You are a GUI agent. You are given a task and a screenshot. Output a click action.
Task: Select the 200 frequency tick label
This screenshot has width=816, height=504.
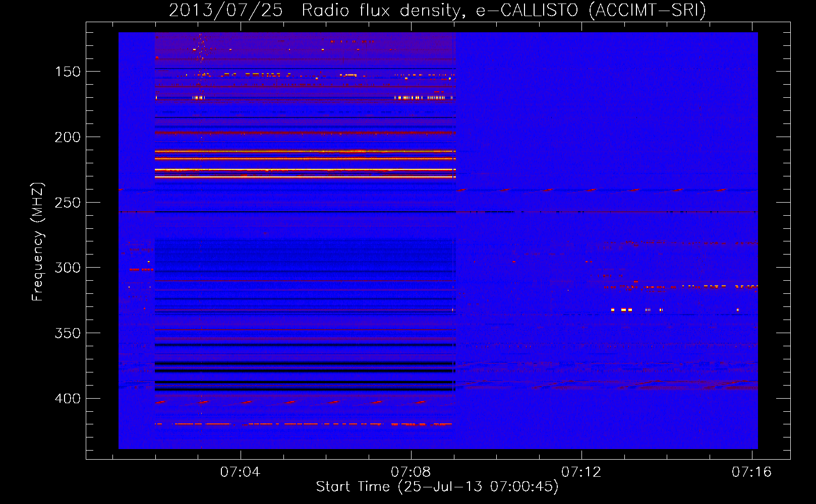click(68, 137)
